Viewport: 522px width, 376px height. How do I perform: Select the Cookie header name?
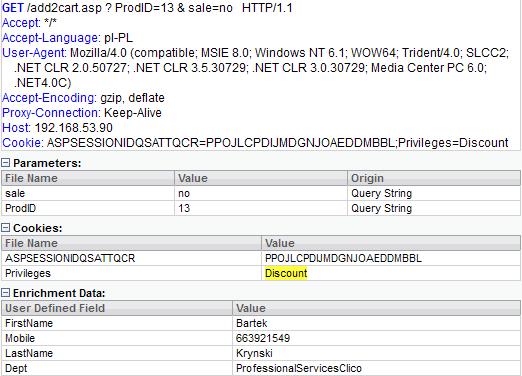[x=23, y=143]
